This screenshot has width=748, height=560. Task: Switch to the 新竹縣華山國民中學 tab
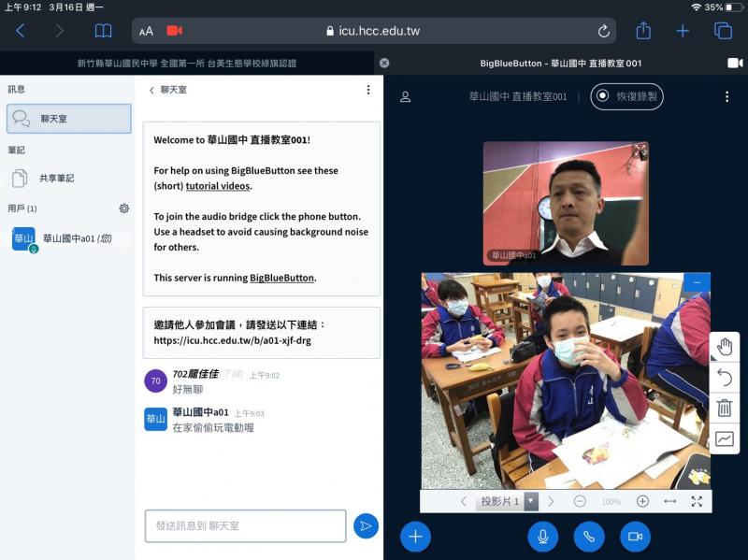click(187, 63)
